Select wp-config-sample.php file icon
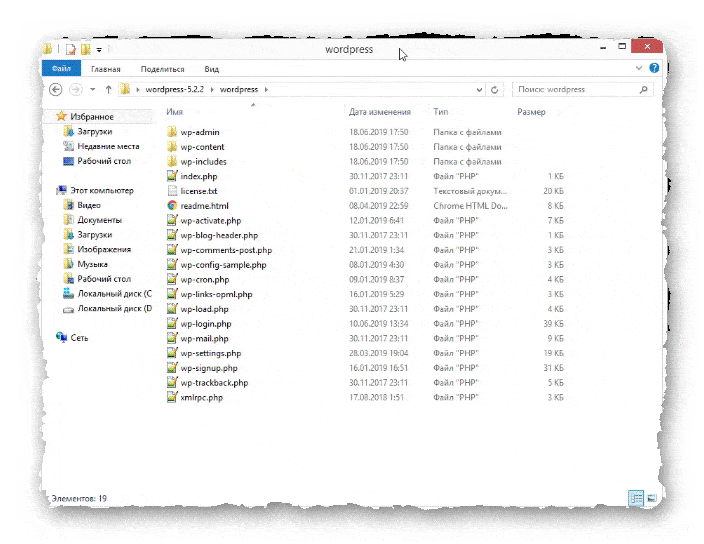This screenshot has width=704, height=544. (x=172, y=265)
